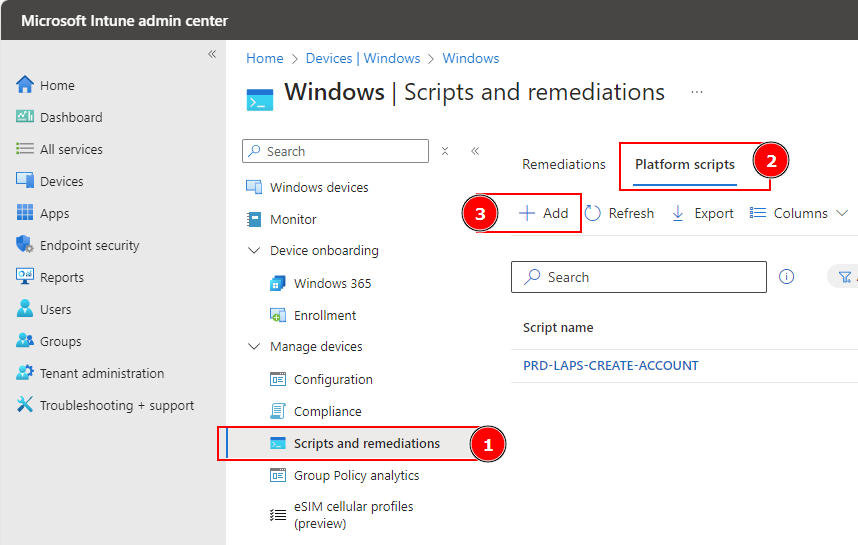Open Windows 365 menu entry
The height and width of the screenshot is (545, 858).
tap(332, 283)
